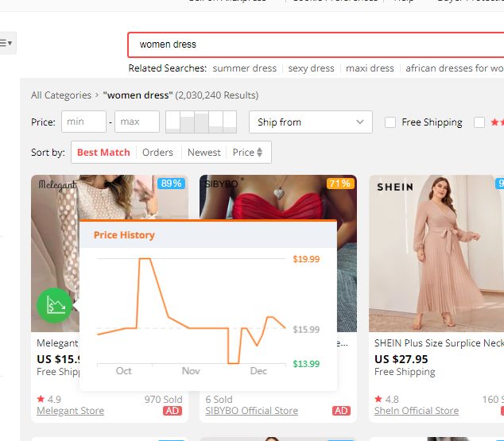Image resolution: width=504 pixels, height=441 pixels.
Task: Click the red star rating on Melegant listing
Action: 41,399
